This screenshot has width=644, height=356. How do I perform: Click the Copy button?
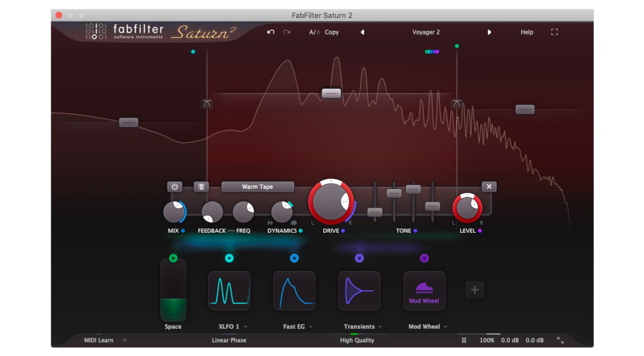click(332, 32)
